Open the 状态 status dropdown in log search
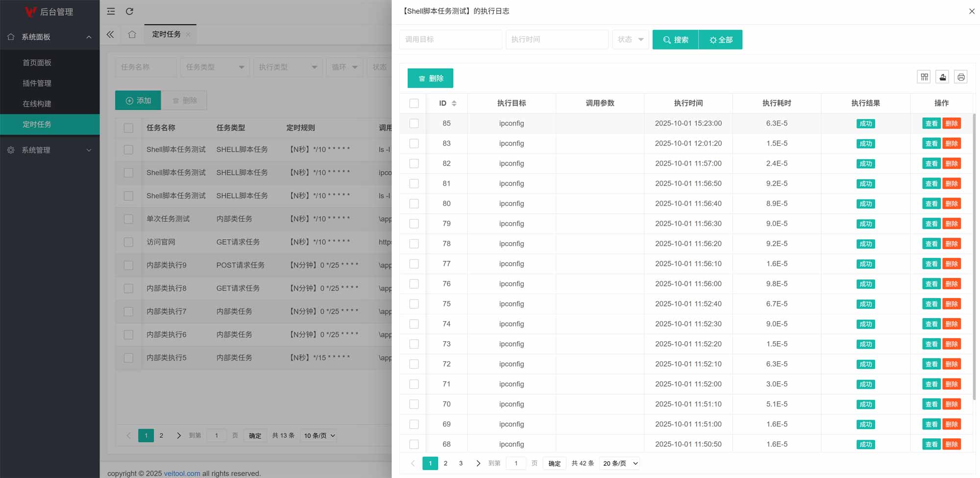The image size is (980, 478). (x=631, y=40)
